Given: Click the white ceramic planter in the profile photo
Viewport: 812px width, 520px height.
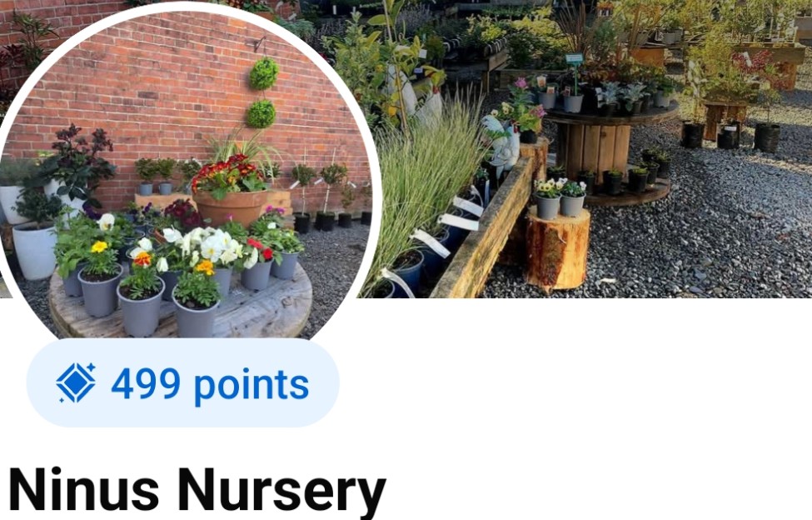Looking at the screenshot, I should pyautogui.click(x=33, y=251).
